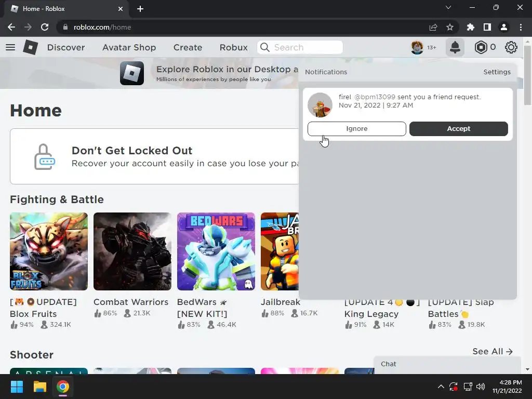Open a new browser tab

click(140, 9)
